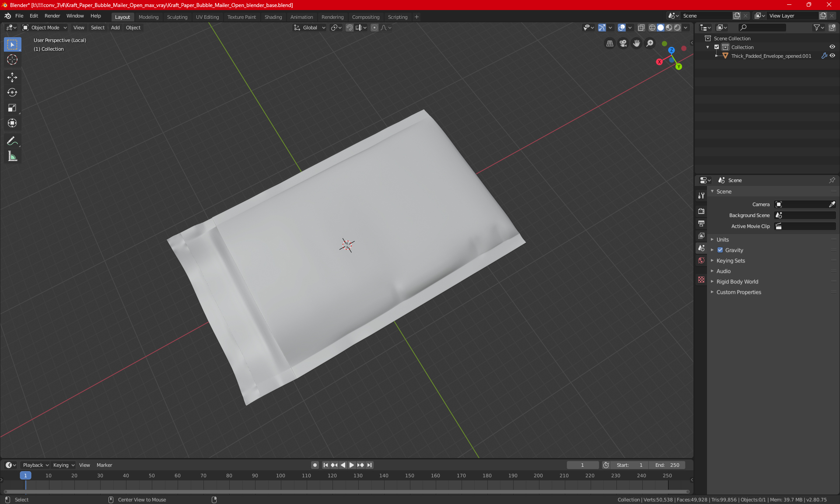This screenshot has width=840, height=504.
Task: Toggle proportional editing
Action: 374,28
